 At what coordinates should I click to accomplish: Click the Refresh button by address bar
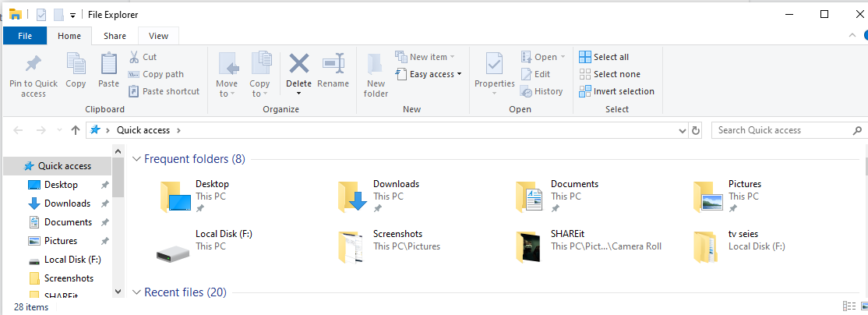tap(696, 131)
